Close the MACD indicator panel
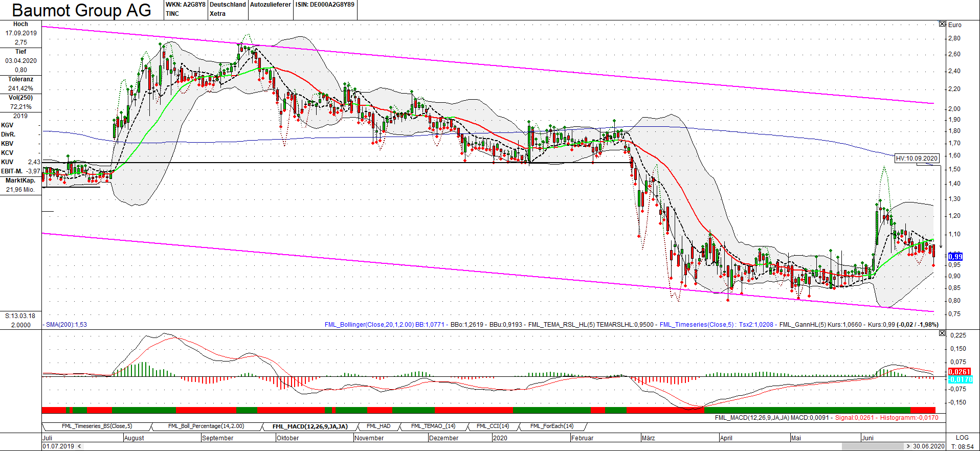The image size is (980, 451). click(942, 333)
